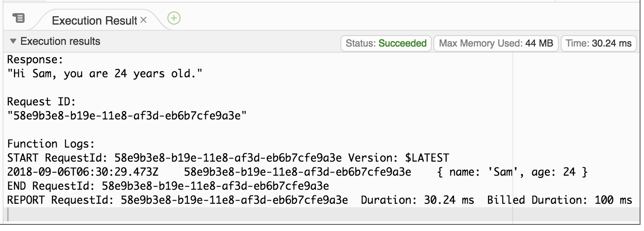Click the Max Memory Used badge
This screenshot has width=644, height=231.
[496, 43]
